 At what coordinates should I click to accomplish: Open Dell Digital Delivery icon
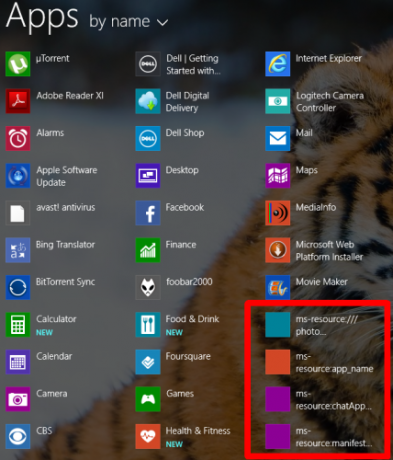coord(148,101)
